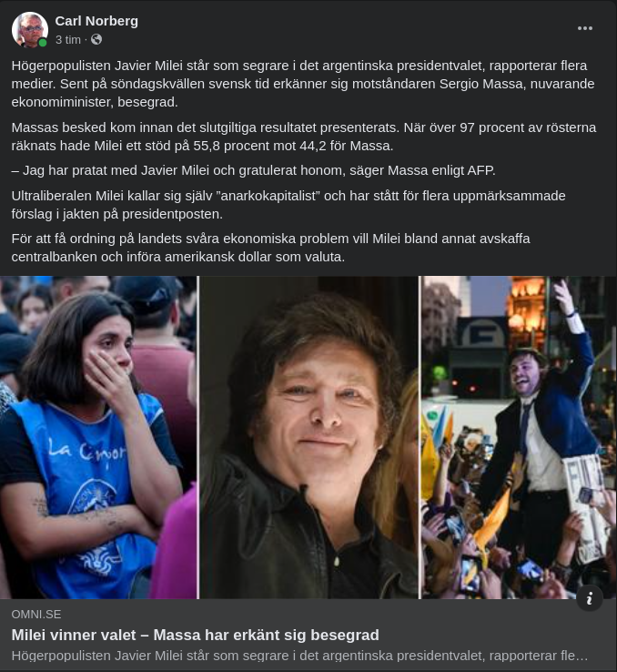Click the globe public audience icon
The height and width of the screenshot is (672, 617).
tap(96, 39)
